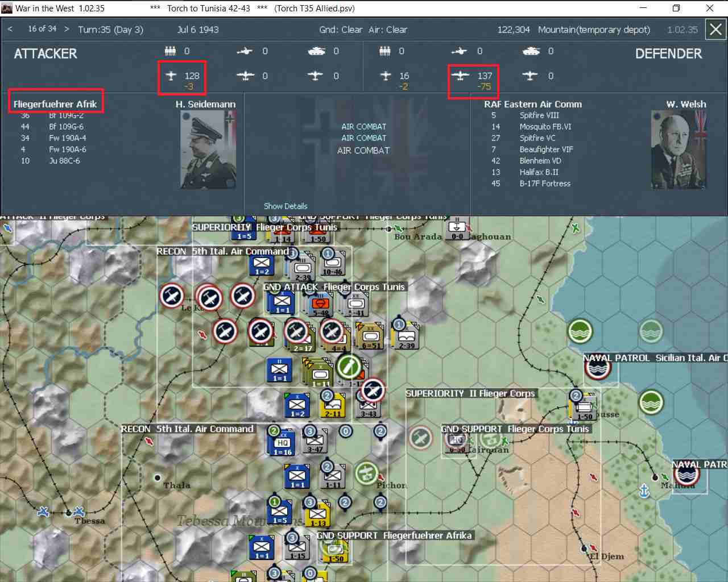728x582 pixels.
Task: Open W. Welsh commander portrait
Action: (679, 149)
